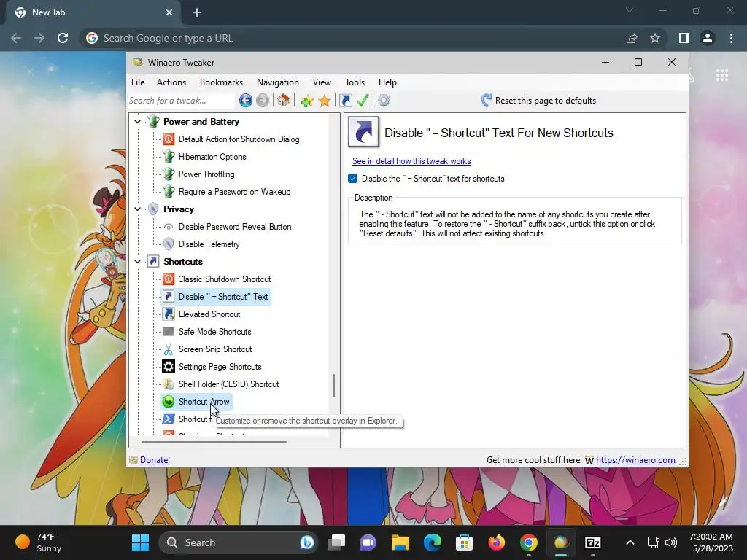Click the Elevated Shortcut icon

169,314
